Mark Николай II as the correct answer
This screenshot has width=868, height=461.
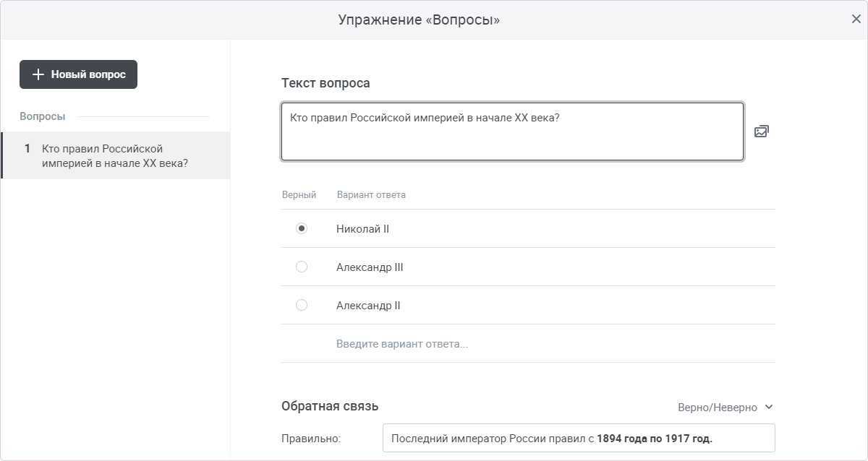pyautogui.click(x=302, y=228)
